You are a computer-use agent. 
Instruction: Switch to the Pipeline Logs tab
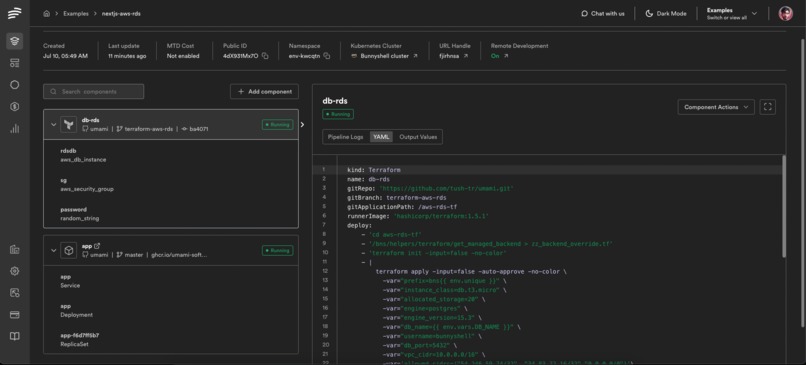tap(345, 137)
